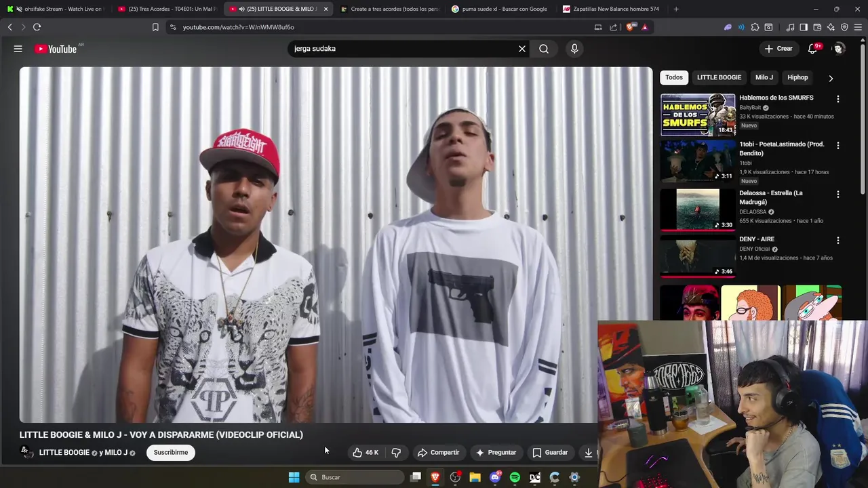Open Task View in the taskbar
This screenshot has height=488, width=868.
[416, 477]
